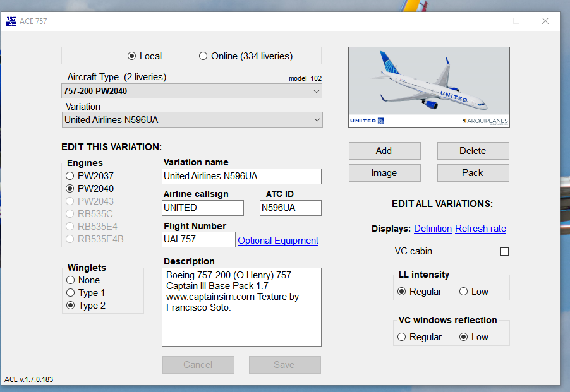The height and width of the screenshot is (392, 570).
Task: Open the Variation dropdown
Action: (x=315, y=119)
